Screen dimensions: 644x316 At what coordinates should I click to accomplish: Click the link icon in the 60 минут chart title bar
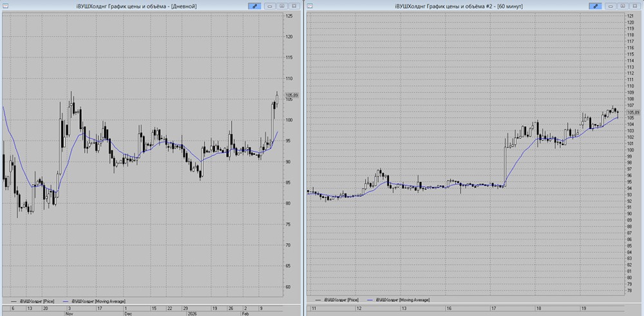click(x=596, y=6)
